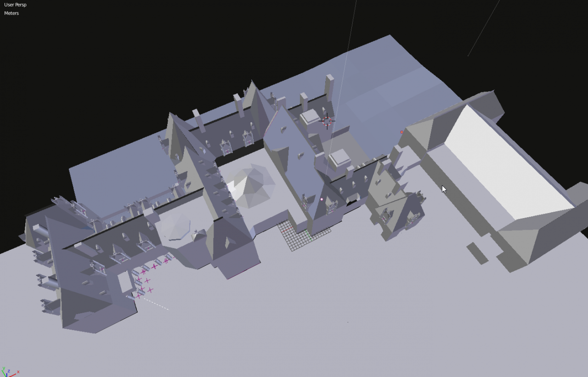Select the white roof of the long right building
The width and height of the screenshot is (588, 377).
[510, 163]
